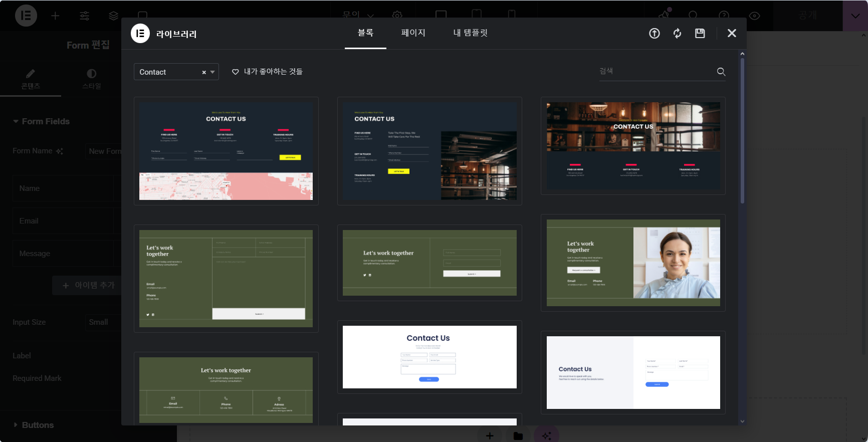Click the Elementor logo in library header
The height and width of the screenshot is (442, 868).
pyautogui.click(x=140, y=34)
